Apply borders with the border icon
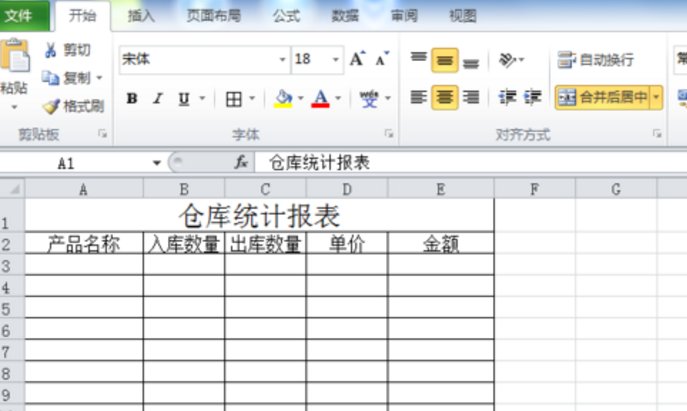The height and width of the screenshot is (411, 687). tap(234, 99)
